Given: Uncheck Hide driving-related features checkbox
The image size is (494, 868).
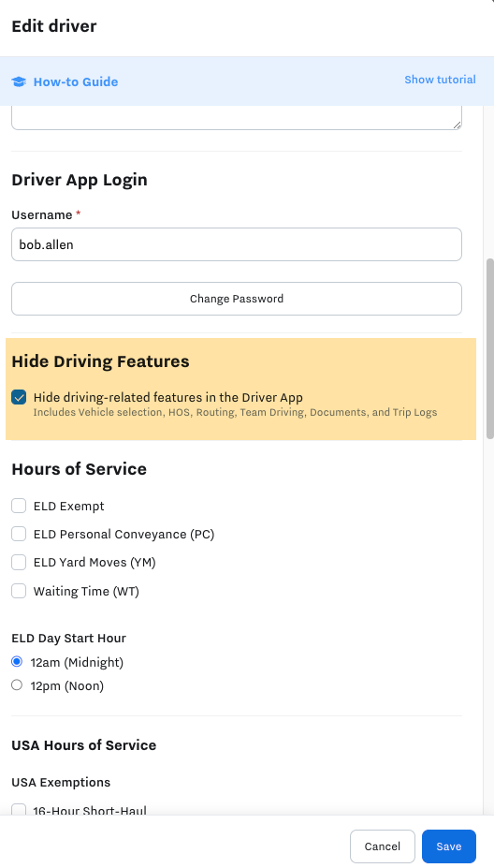Looking at the screenshot, I should pos(19,397).
